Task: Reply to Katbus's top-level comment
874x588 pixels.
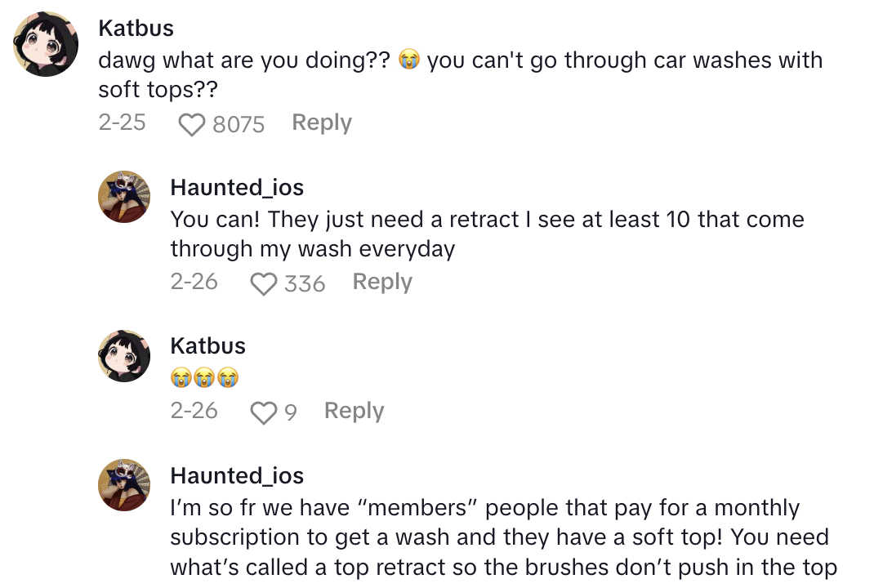Action: coord(322,122)
